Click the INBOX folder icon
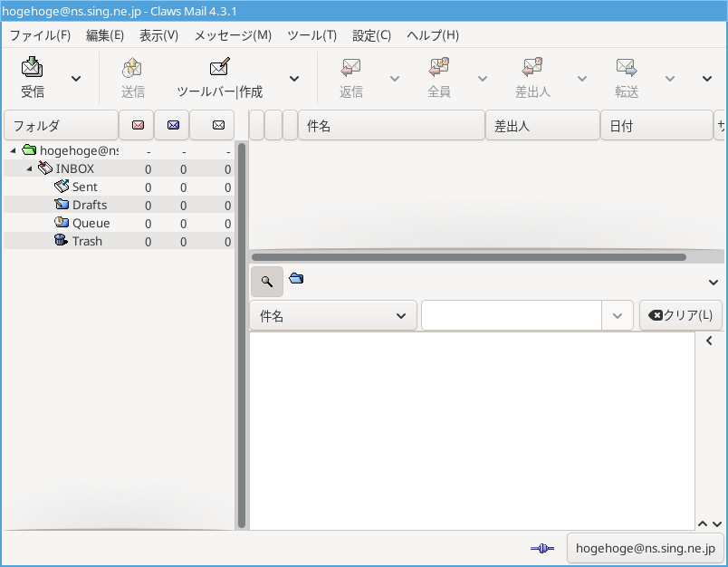The width and height of the screenshot is (728, 567). pos(45,168)
